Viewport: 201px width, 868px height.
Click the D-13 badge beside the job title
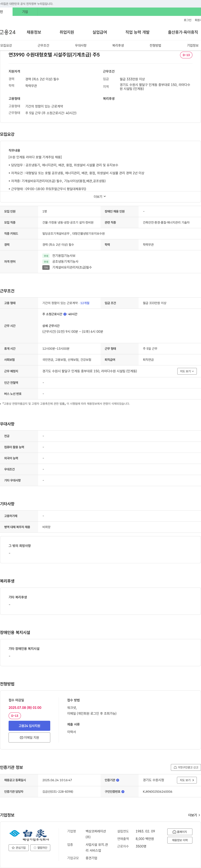(x=186, y=55)
